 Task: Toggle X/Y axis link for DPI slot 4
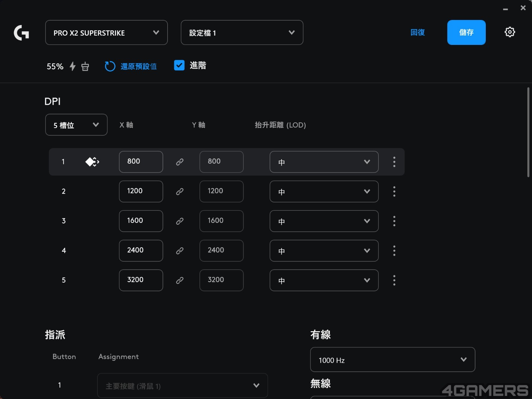[180, 251]
